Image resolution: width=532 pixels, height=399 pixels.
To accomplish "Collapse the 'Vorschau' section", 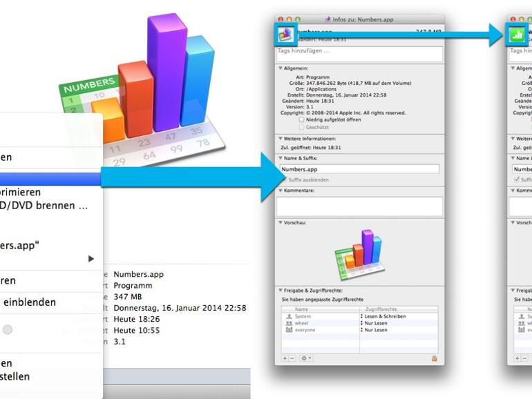I will tap(281, 222).
